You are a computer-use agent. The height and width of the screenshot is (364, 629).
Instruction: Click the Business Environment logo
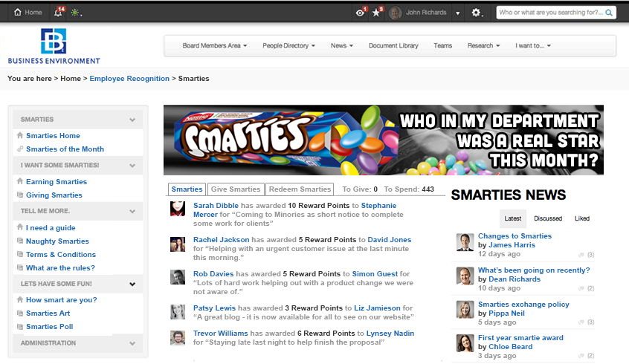54,46
